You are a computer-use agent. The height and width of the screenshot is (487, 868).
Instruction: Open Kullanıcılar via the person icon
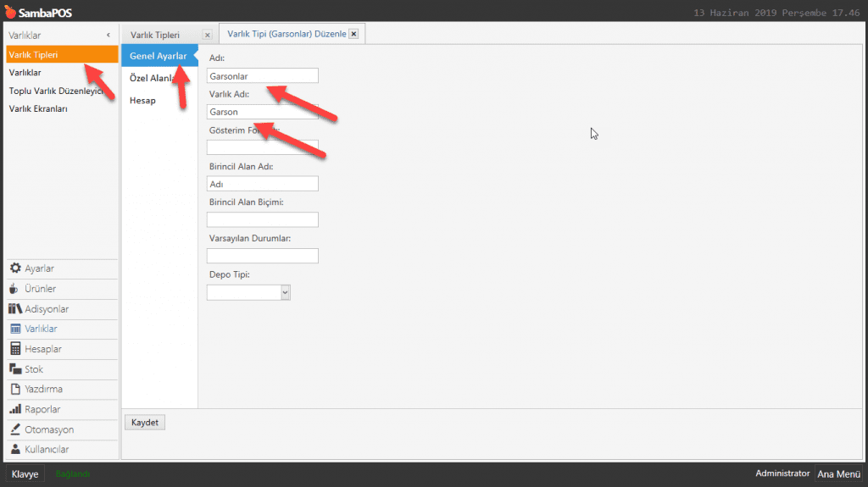point(15,450)
